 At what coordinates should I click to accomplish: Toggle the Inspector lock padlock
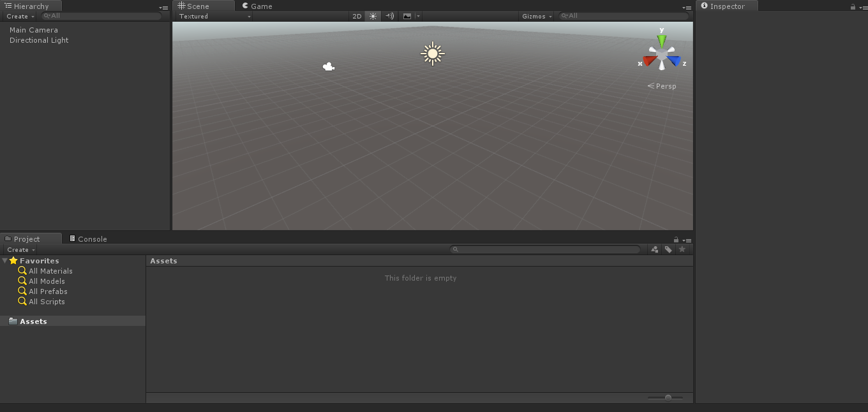coord(853,6)
